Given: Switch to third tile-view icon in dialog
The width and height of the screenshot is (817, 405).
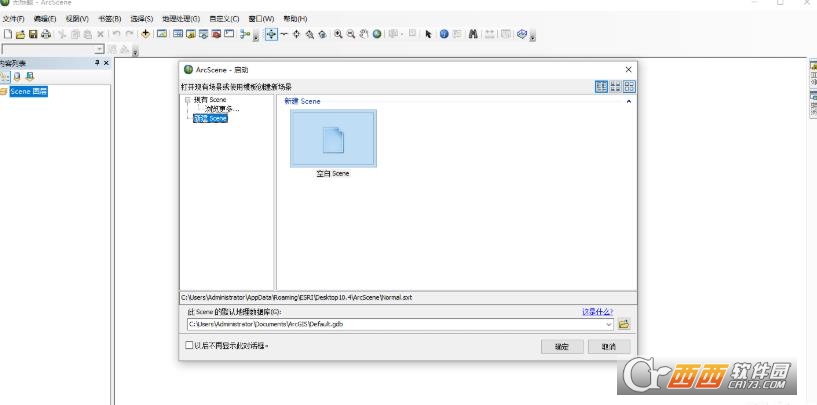Looking at the screenshot, I should click(x=629, y=87).
